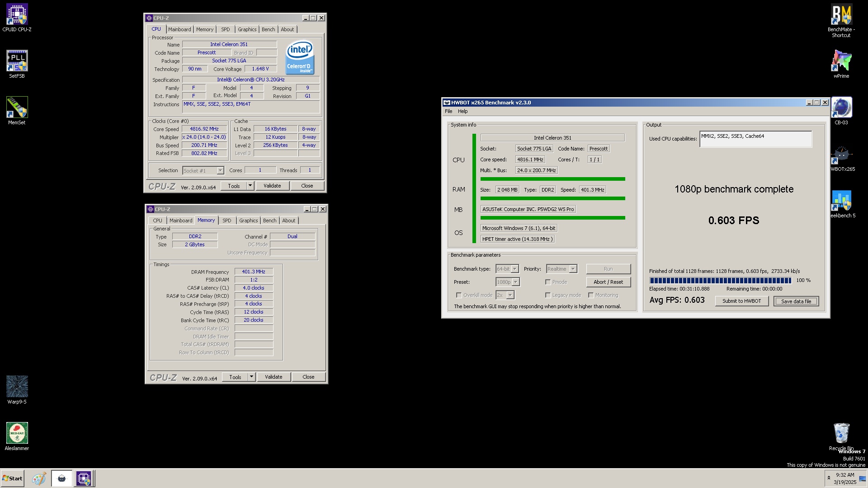
Task: Click Save data file button
Action: pyautogui.click(x=796, y=301)
